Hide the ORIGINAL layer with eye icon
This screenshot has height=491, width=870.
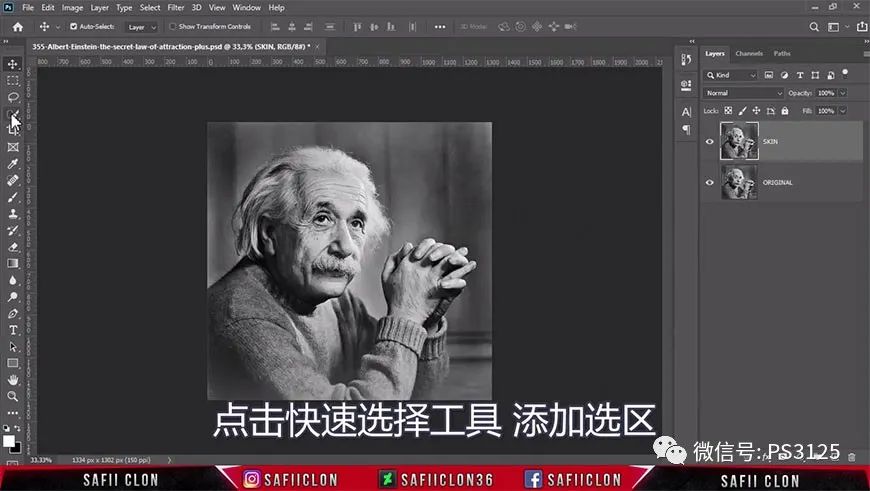[709, 183]
